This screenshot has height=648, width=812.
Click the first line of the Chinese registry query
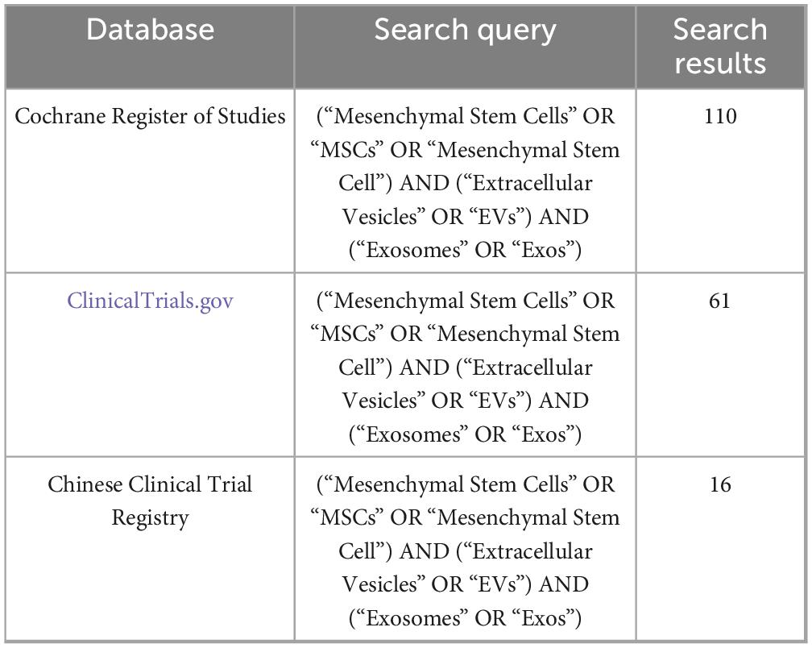click(465, 485)
